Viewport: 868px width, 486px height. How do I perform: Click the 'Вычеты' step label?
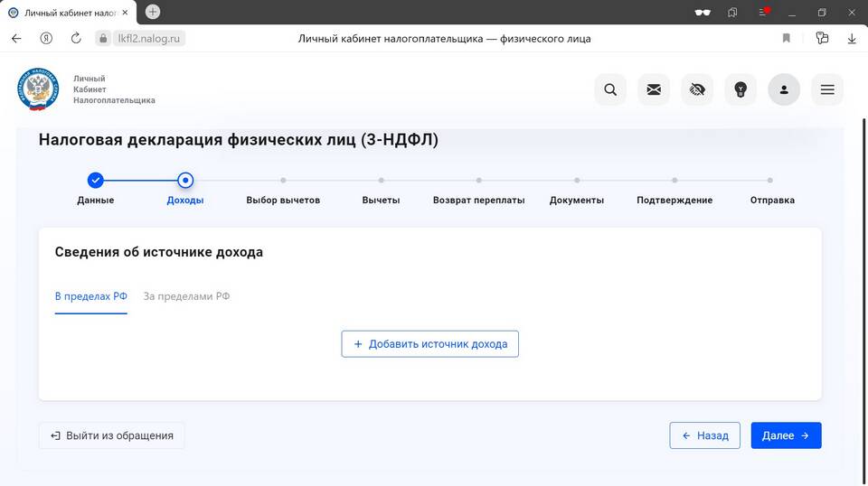point(381,201)
